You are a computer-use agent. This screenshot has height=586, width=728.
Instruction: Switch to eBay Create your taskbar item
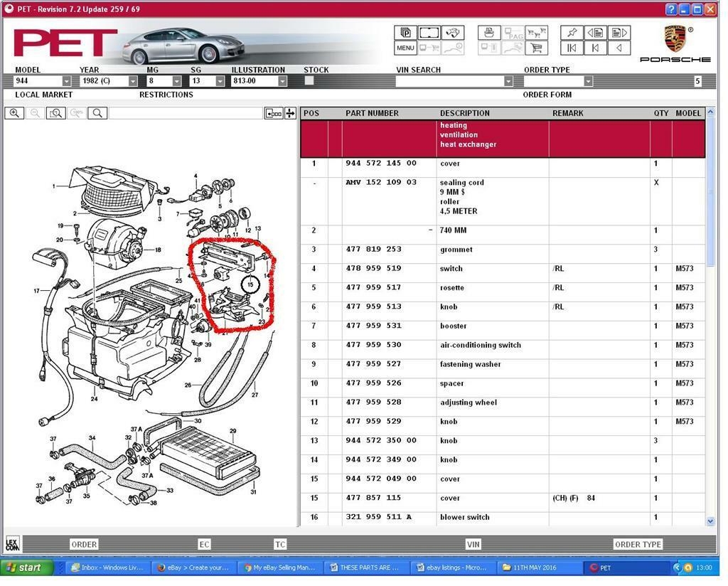click(195, 568)
